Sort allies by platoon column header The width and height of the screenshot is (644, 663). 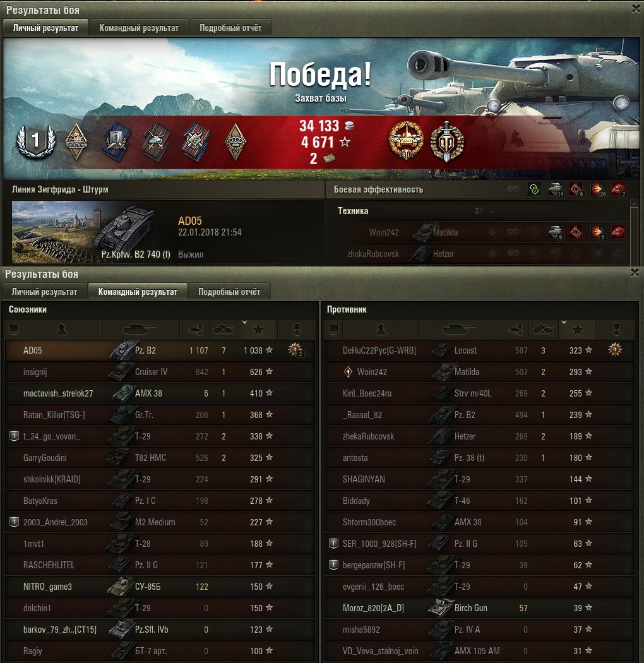click(x=14, y=330)
